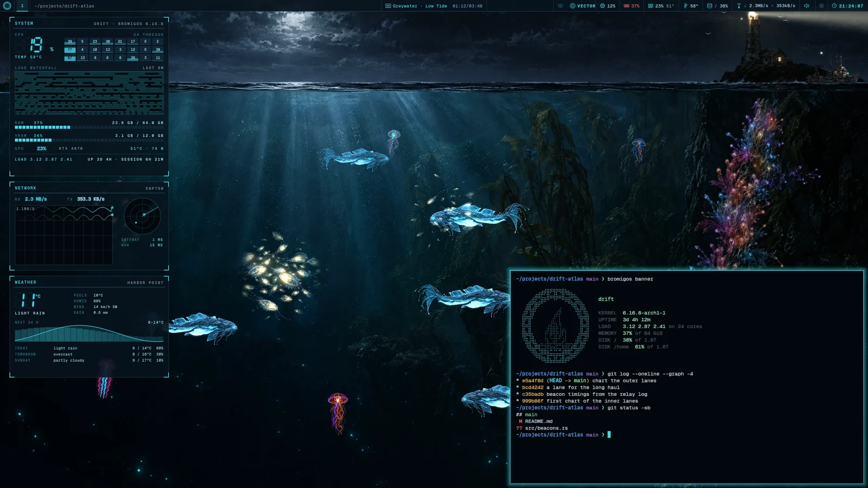The height and width of the screenshot is (488, 868).
Task: Click the media player icon beside Greywater
Action: tap(388, 6)
